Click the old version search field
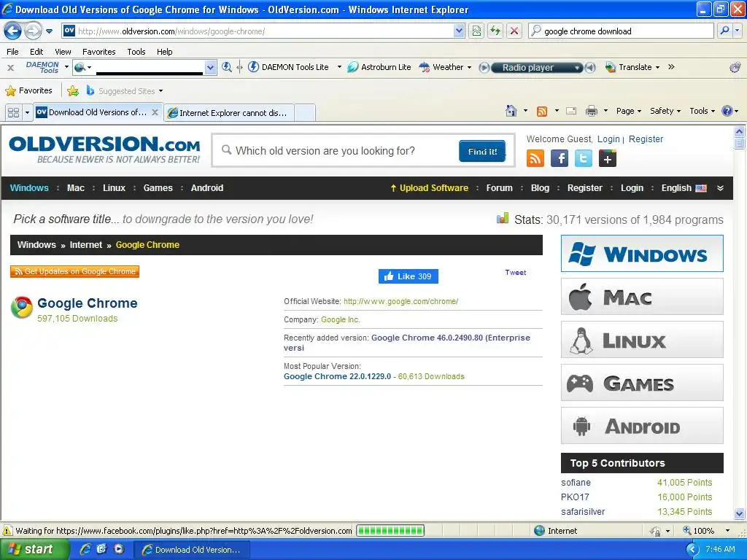 (336, 151)
